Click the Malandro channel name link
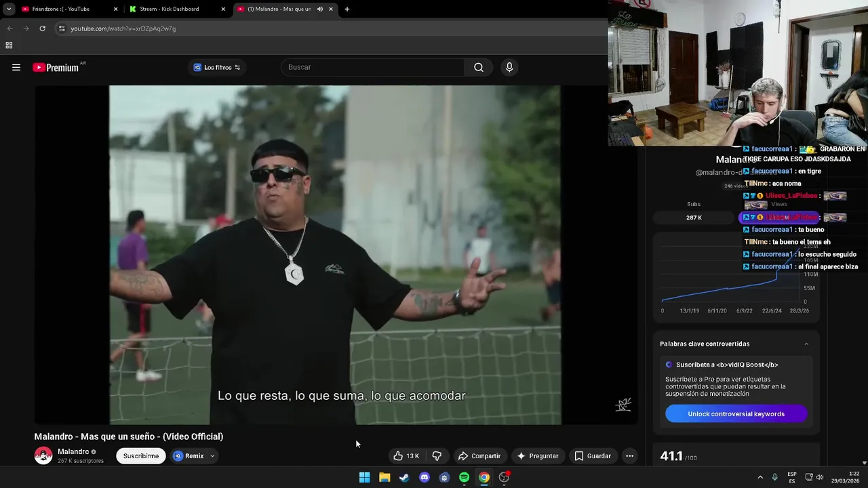868x488 pixels. 73,451
